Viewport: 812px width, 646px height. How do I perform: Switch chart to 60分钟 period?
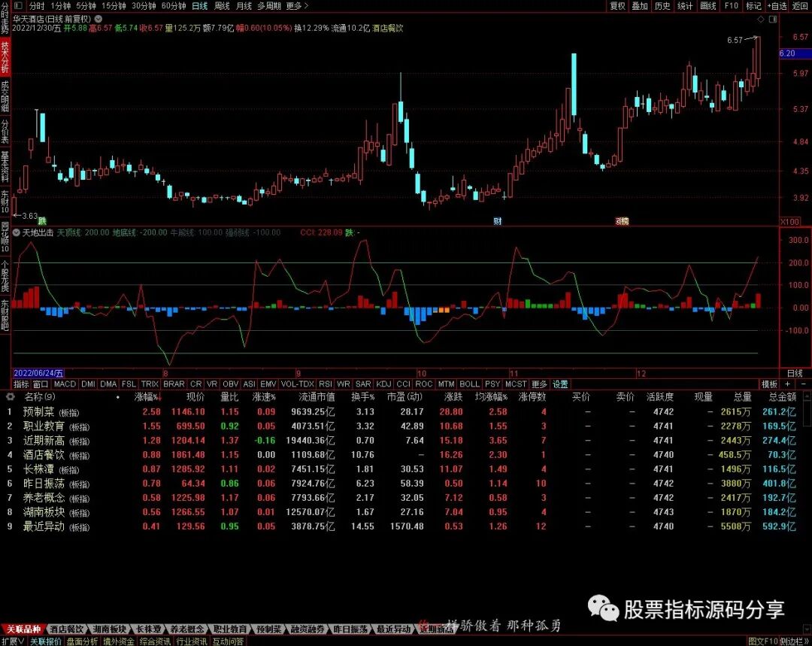(174, 6)
